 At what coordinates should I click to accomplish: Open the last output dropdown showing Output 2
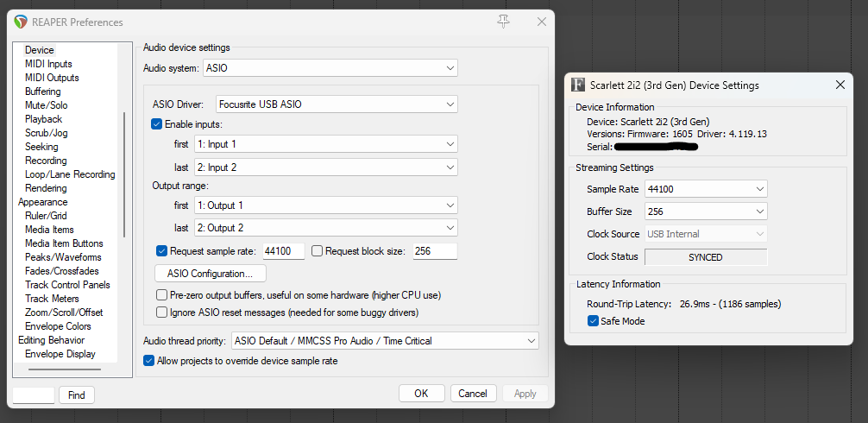tap(326, 228)
